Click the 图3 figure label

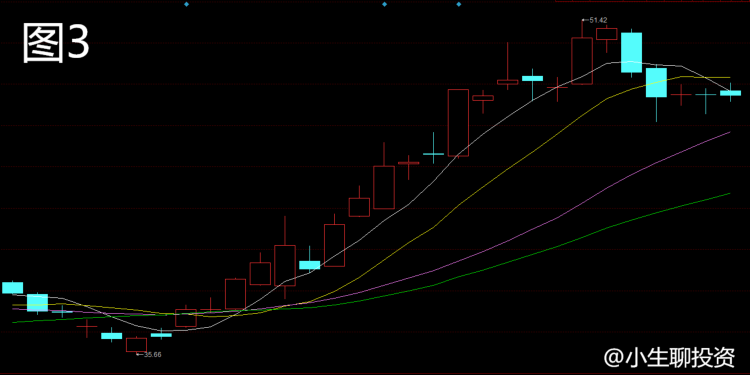pos(56,44)
